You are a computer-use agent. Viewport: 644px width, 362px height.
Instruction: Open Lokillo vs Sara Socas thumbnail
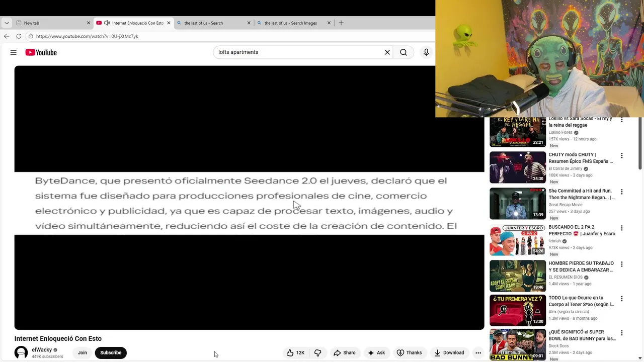(518, 132)
